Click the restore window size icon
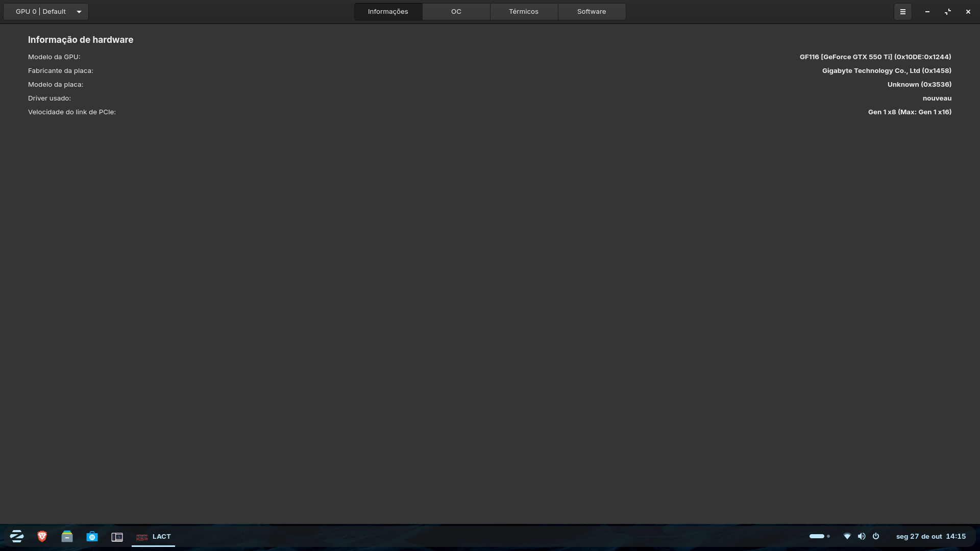Image resolution: width=980 pixels, height=551 pixels. pyautogui.click(x=947, y=12)
